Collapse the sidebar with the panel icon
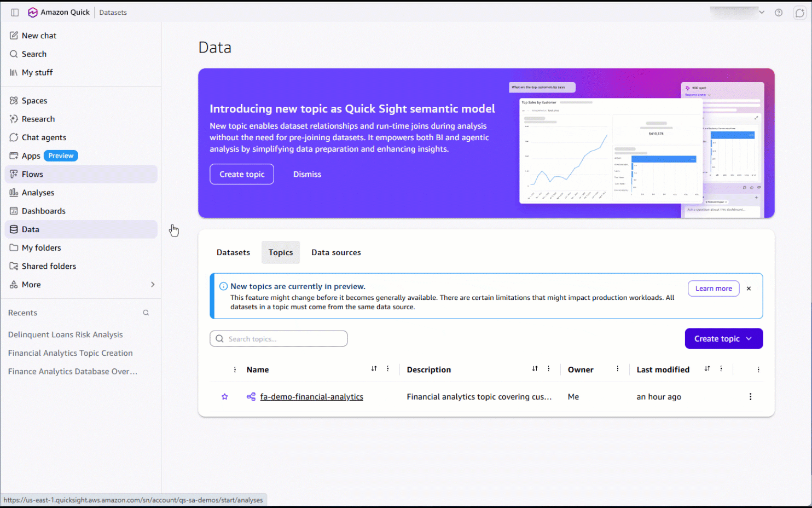 [x=15, y=12]
